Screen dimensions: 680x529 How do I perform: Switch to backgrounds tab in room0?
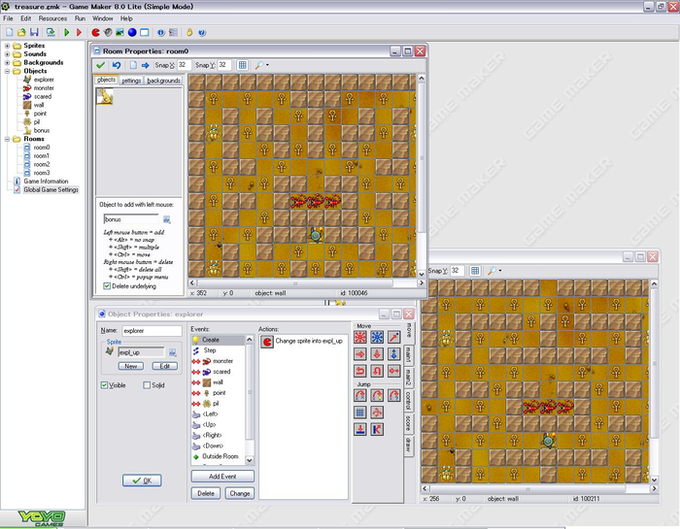click(163, 81)
